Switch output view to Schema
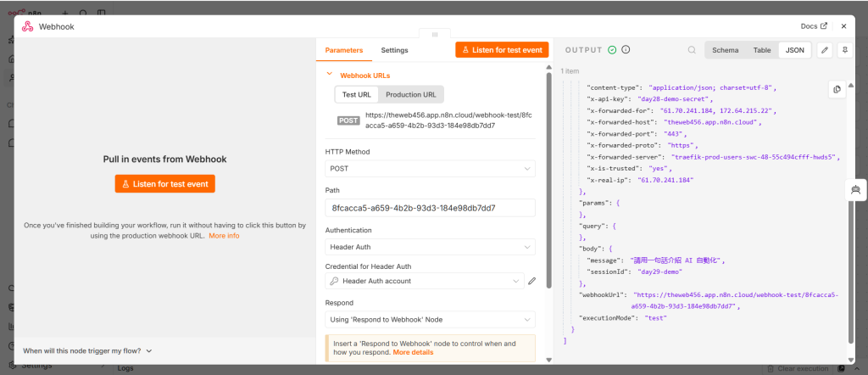This screenshot has height=375, width=868. coord(726,50)
